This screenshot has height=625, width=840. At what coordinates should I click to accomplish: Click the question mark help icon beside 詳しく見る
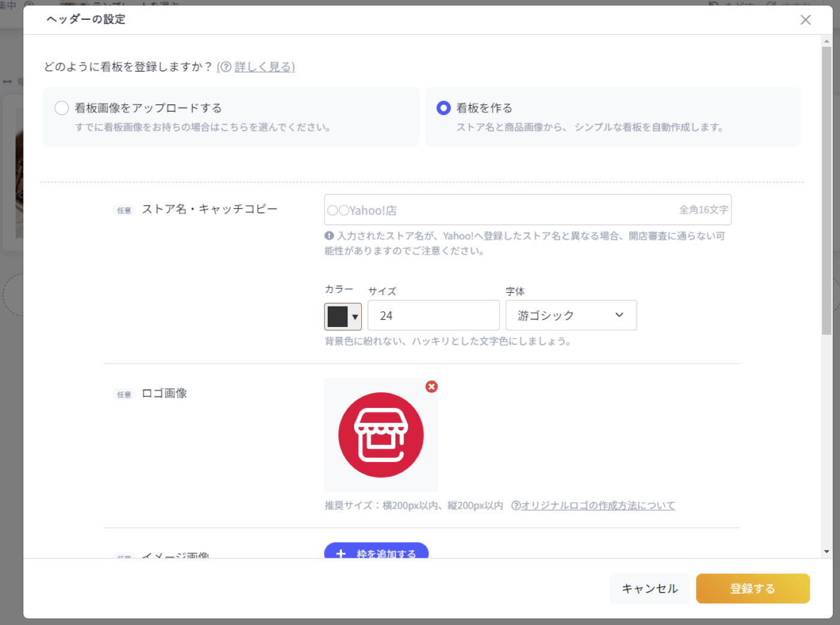[x=225, y=67]
